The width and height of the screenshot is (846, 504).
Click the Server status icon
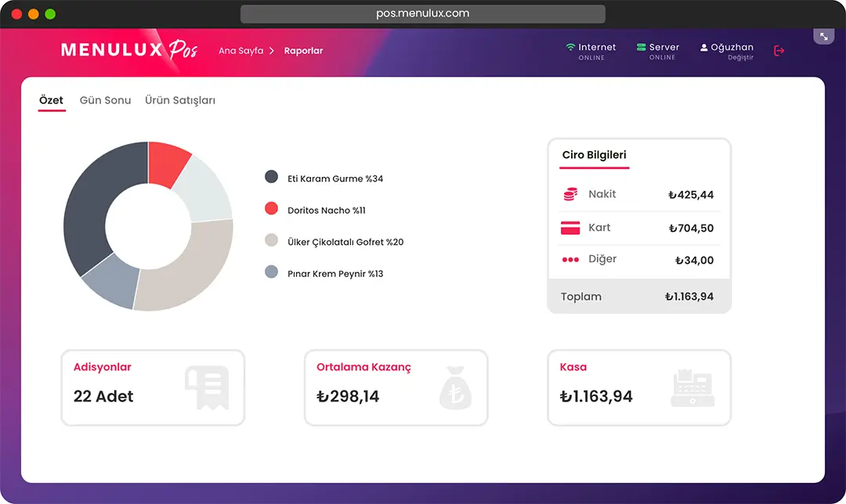click(641, 48)
